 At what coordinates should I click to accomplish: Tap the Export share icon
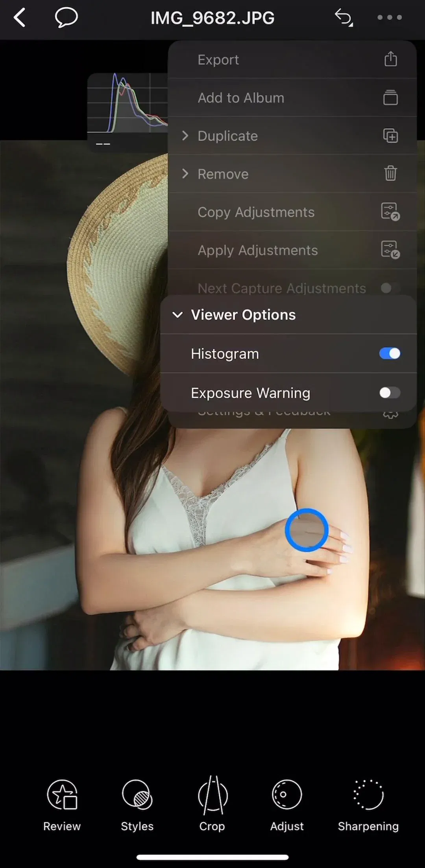(390, 59)
